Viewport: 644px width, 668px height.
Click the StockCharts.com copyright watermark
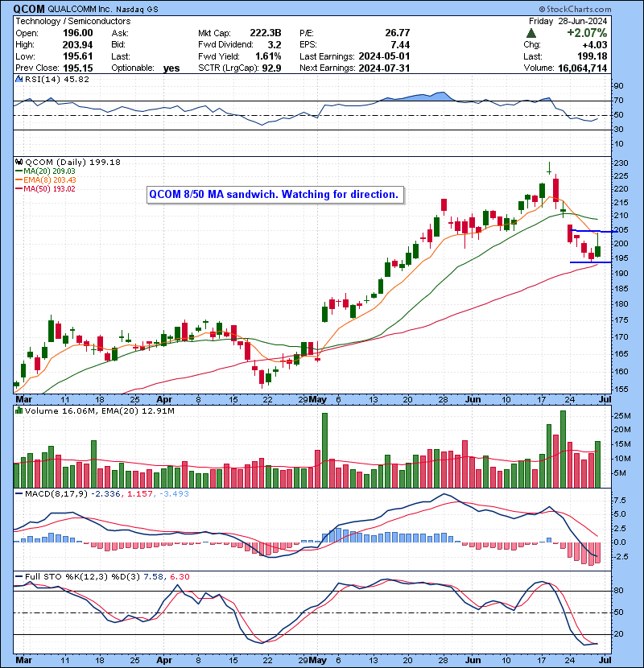click(601, 8)
